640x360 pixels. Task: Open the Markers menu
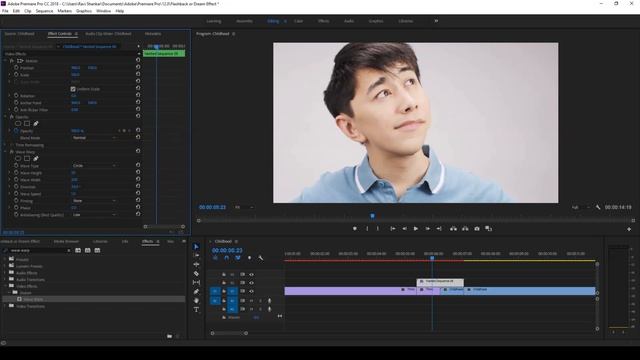click(64, 11)
